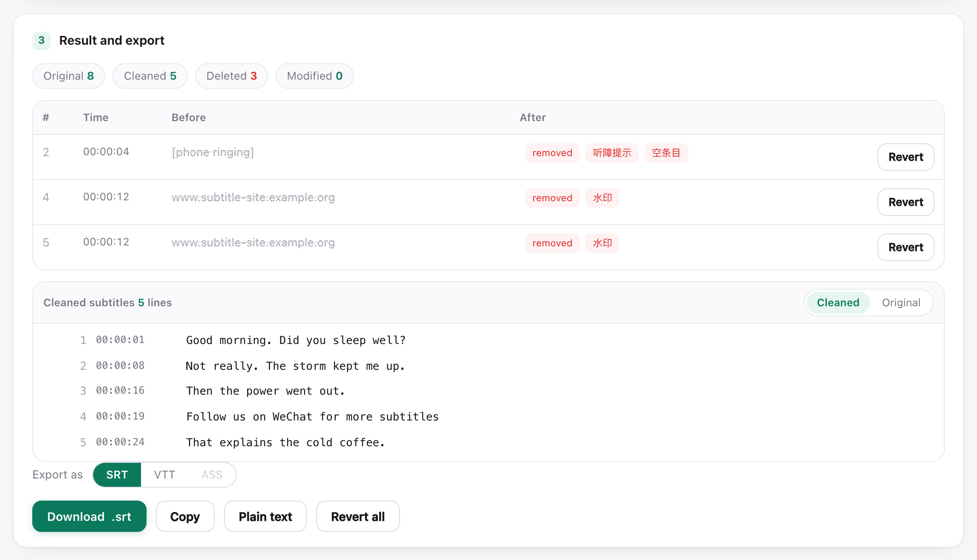Click Revert all button

click(x=358, y=516)
